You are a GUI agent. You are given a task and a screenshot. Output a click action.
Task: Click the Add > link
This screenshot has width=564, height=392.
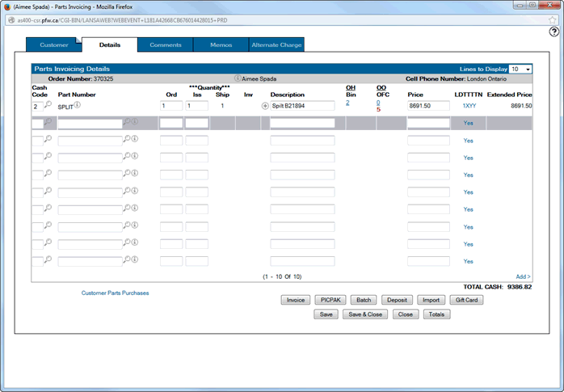point(523,276)
